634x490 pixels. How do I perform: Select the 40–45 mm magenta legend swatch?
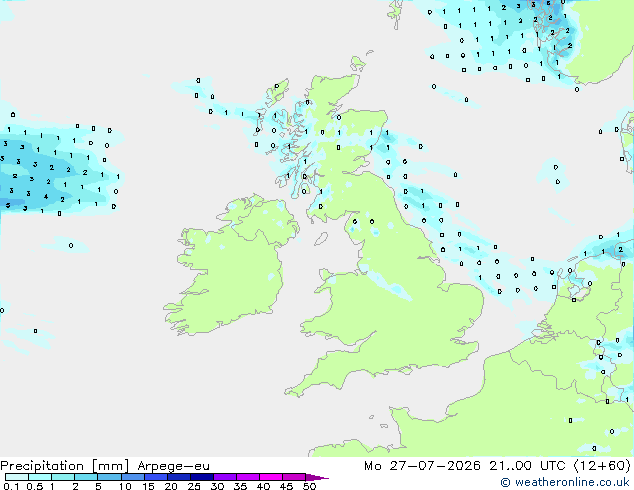tap(271, 477)
